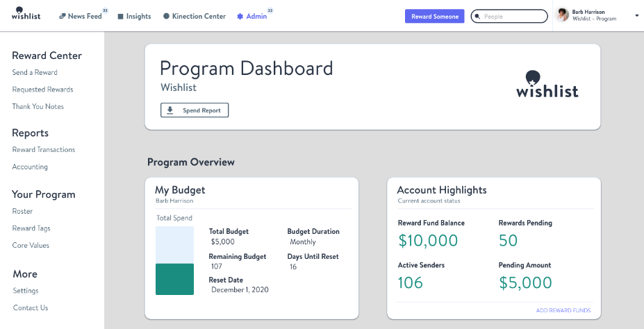Click the Add Reward Funds link

pyautogui.click(x=563, y=310)
